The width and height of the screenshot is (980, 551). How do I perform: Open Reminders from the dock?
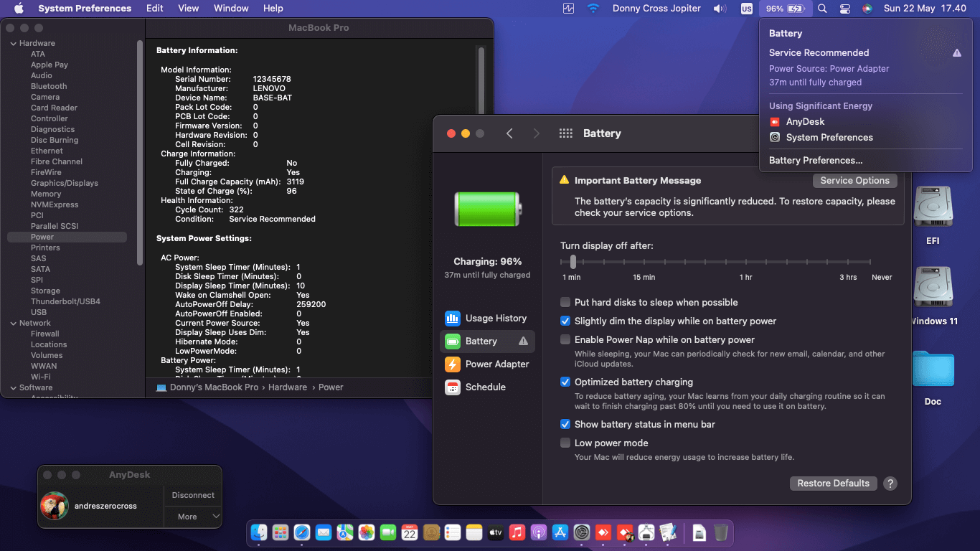pyautogui.click(x=453, y=532)
